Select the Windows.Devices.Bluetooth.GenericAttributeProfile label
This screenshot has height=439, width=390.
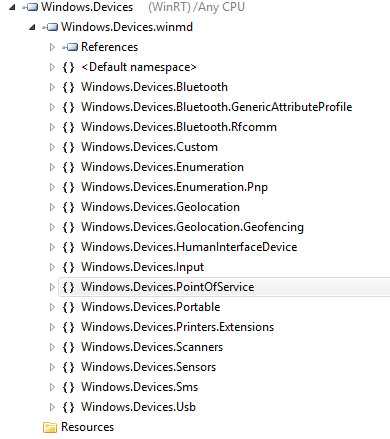217,107
